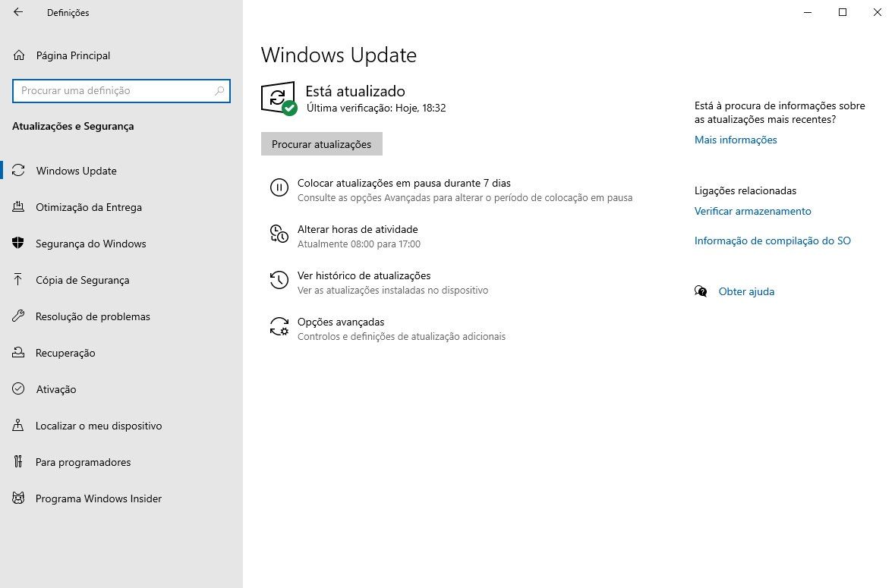895x588 pixels.
Task: Click the pause icon for pausing updates
Action: (x=279, y=187)
